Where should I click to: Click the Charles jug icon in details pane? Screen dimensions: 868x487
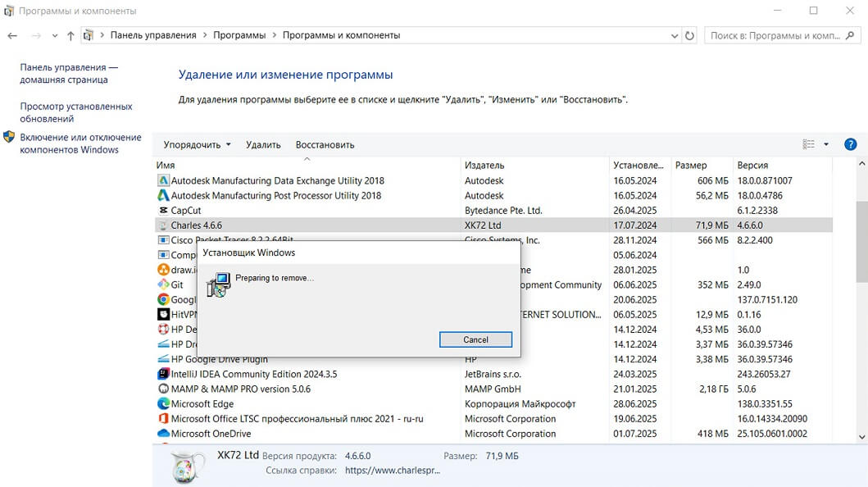[x=189, y=467]
